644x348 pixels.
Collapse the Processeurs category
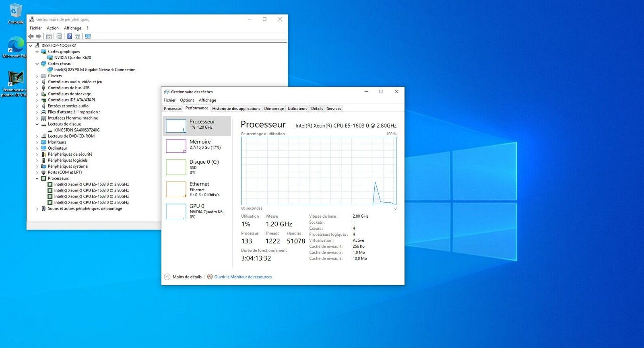(x=37, y=178)
